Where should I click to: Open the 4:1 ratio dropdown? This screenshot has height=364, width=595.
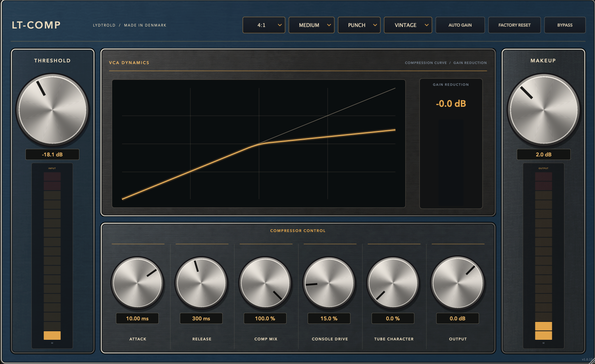click(x=264, y=25)
